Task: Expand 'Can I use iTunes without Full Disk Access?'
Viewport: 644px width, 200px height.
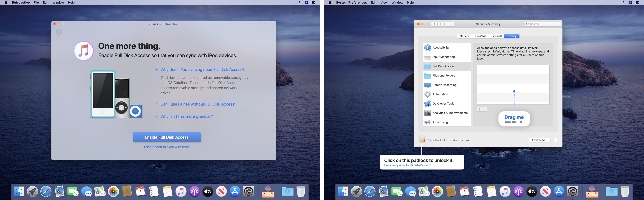Action: tap(198, 104)
